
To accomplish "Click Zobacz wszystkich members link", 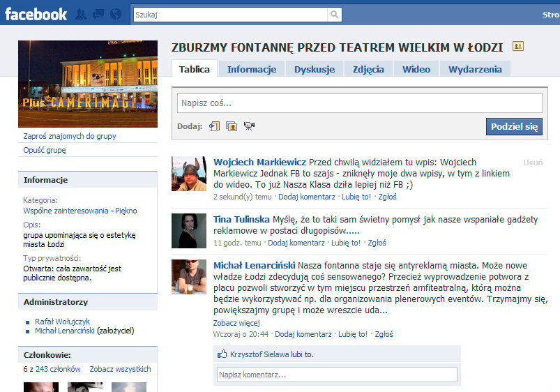I will point(121,369).
